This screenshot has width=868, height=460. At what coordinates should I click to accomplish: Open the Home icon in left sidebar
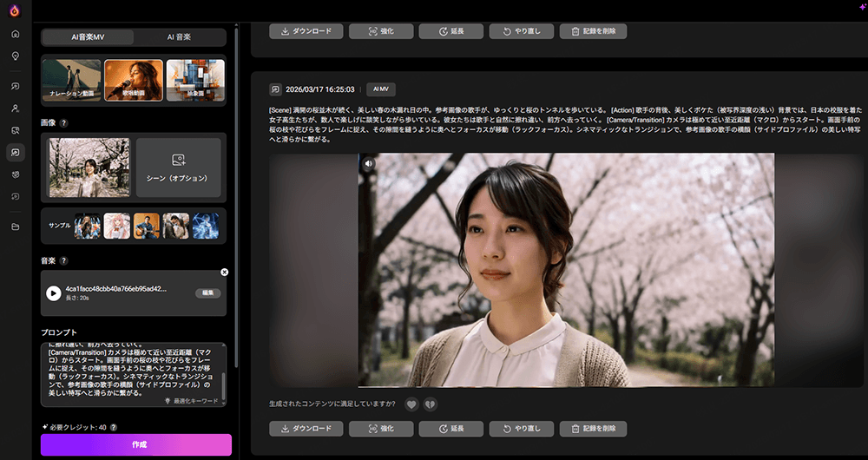15,34
